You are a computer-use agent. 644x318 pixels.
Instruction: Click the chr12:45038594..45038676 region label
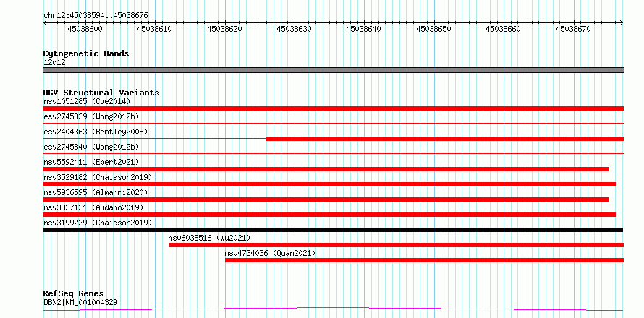(96, 16)
